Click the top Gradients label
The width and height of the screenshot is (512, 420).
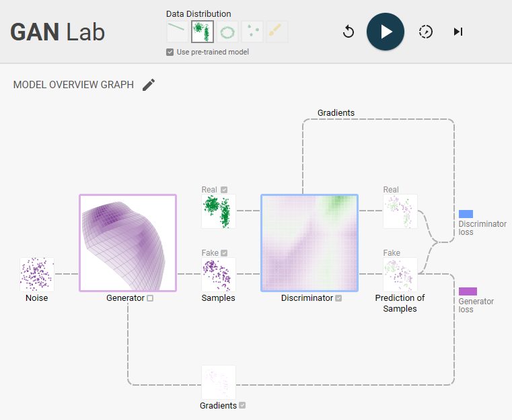click(336, 112)
